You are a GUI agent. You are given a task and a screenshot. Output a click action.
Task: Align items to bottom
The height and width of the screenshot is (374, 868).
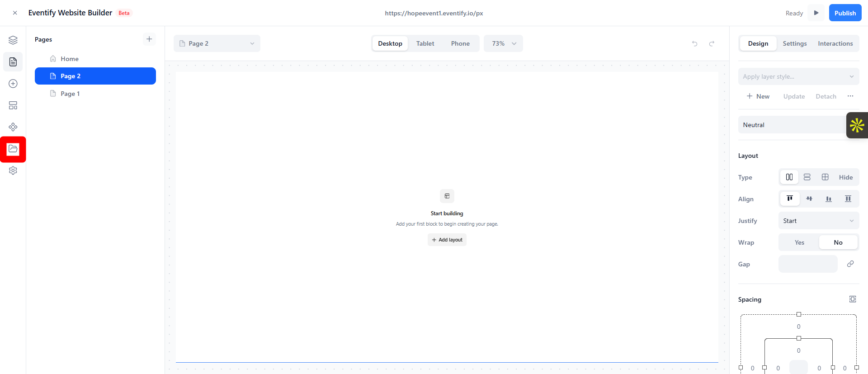point(829,199)
